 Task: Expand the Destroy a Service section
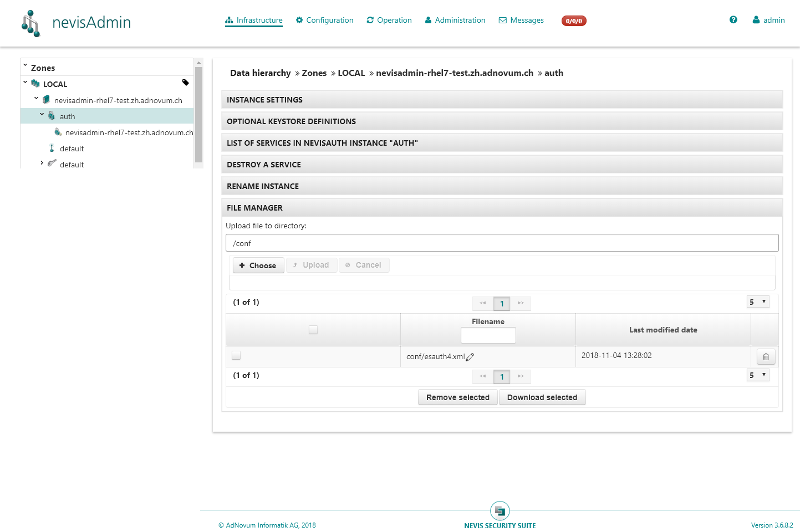click(502, 165)
